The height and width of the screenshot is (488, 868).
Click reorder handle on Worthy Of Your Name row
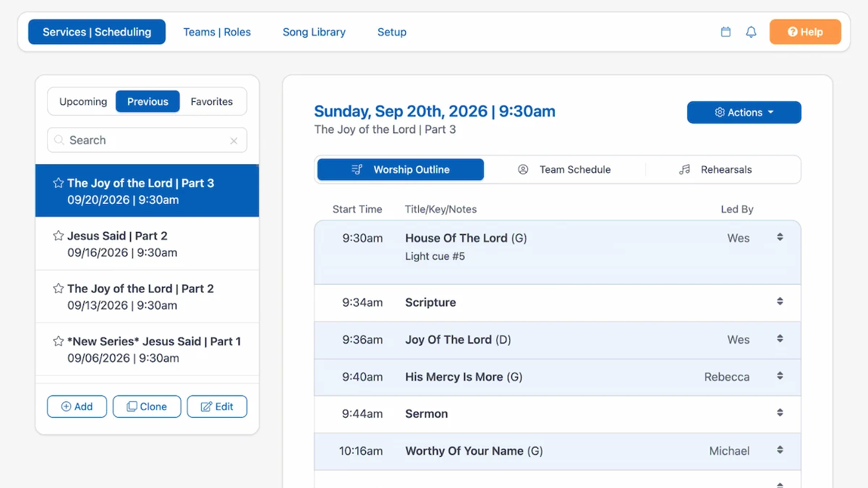(x=780, y=450)
